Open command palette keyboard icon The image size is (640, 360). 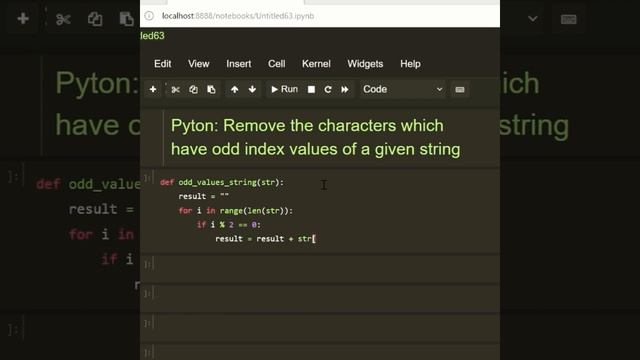(460, 89)
